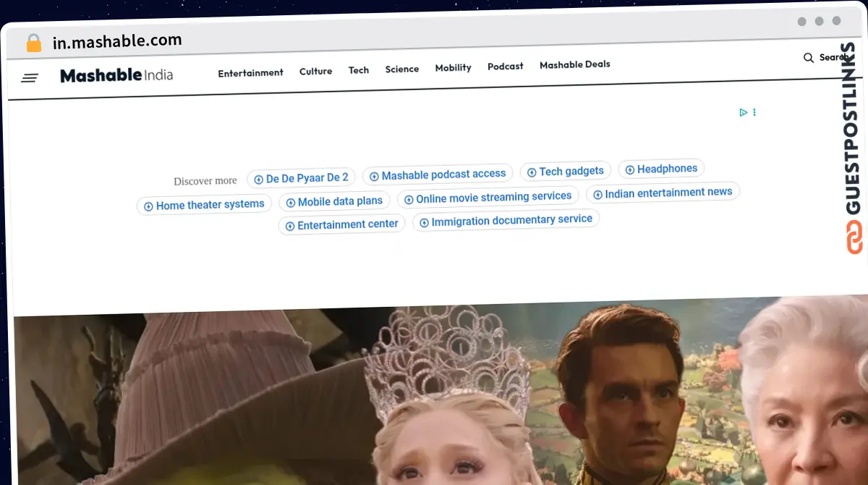The width and height of the screenshot is (868, 485).
Task: Click the AdChoices triangle icon
Action: (x=743, y=112)
